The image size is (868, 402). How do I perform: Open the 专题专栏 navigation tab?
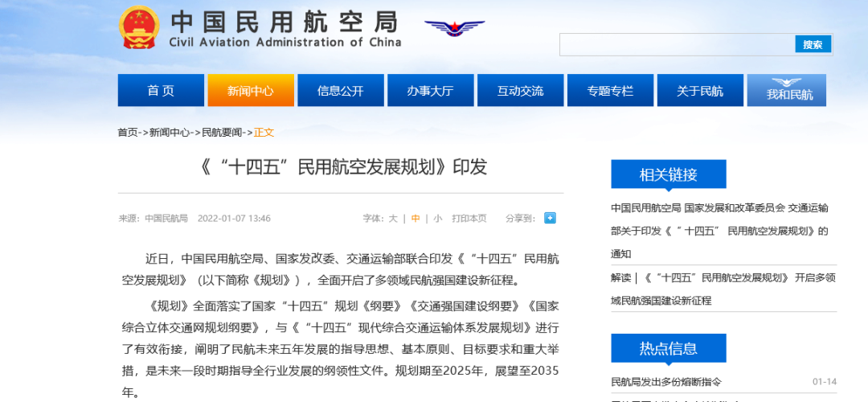[610, 90]
